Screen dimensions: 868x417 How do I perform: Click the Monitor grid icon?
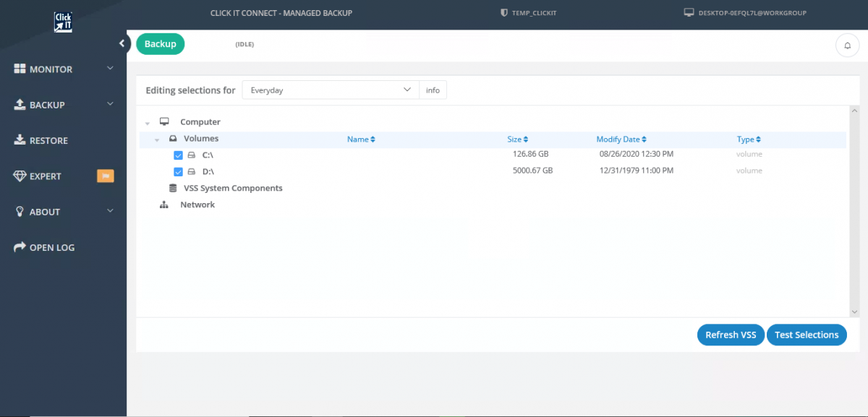coord(20,69)
